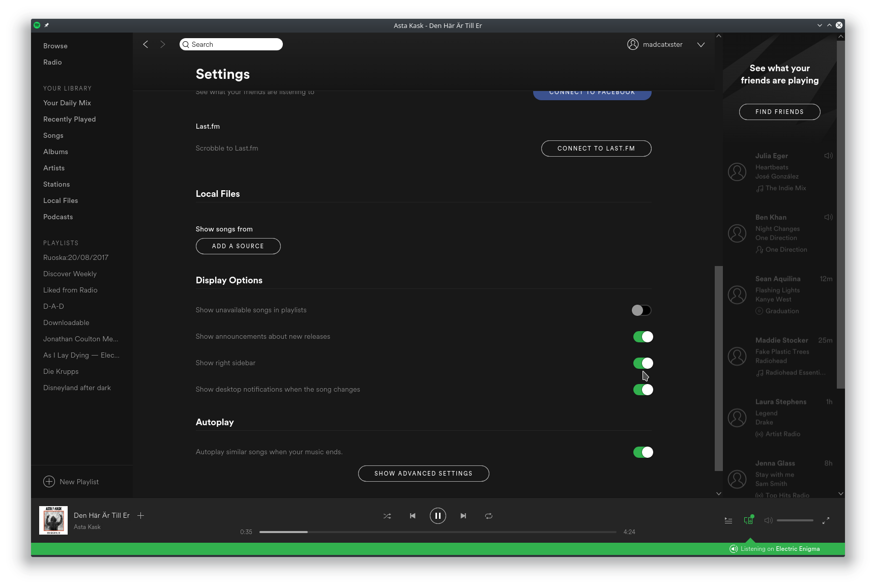
Task: Open Maddie Stocker's friend avatar
Action: click(737, 356)
